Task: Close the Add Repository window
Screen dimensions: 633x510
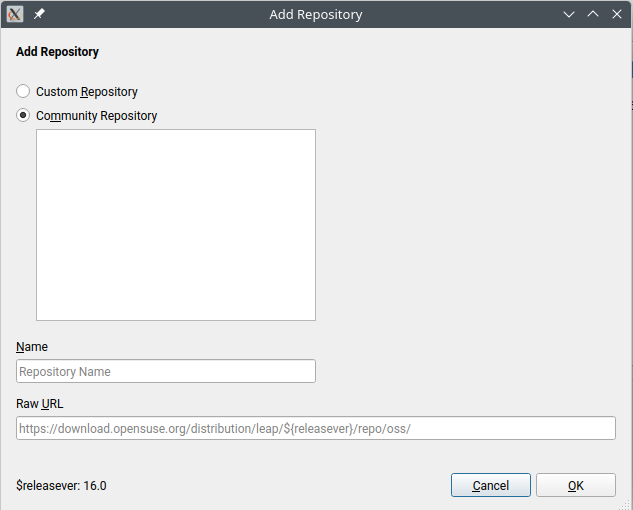Action: [x=615, y=15]
